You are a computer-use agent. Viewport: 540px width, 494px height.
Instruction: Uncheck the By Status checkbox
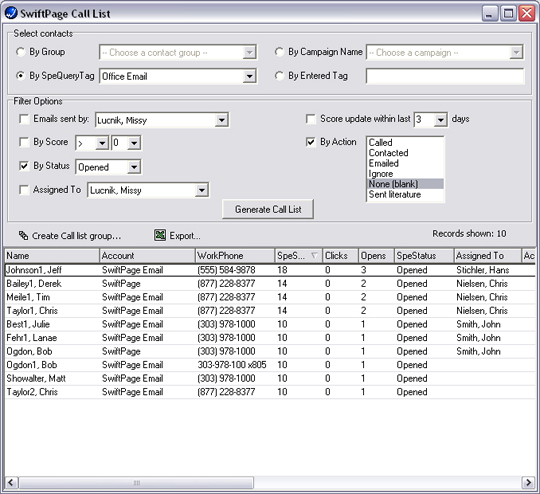[24, 166]
